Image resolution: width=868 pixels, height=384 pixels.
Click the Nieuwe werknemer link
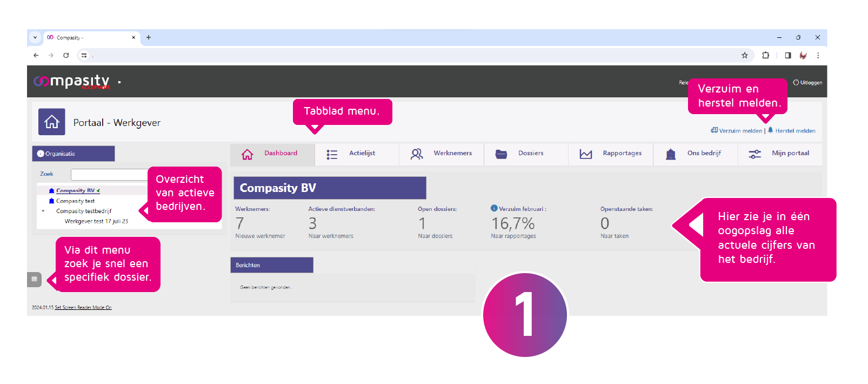(x=260, y=236)
